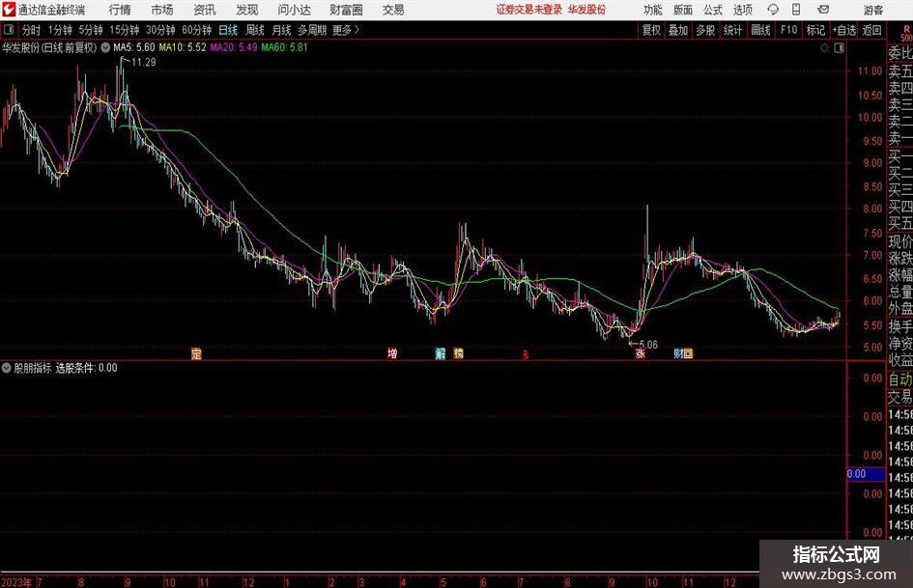Viewport: 913px width, 588px height.
Task: Click the 多股 multi-stock toolbar button
Action: [x=705, y=30]
